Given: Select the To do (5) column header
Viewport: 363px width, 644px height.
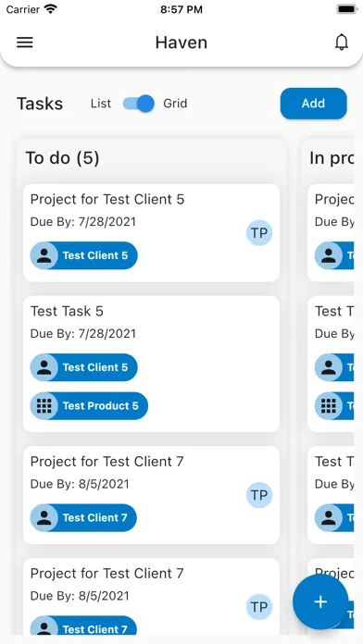Looking at the screenshot, I should click(x=62, y=158).
